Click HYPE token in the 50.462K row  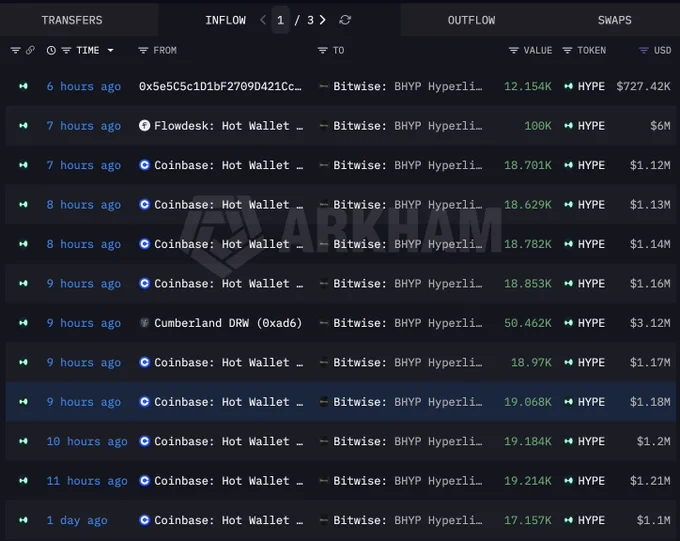(591, 323)
